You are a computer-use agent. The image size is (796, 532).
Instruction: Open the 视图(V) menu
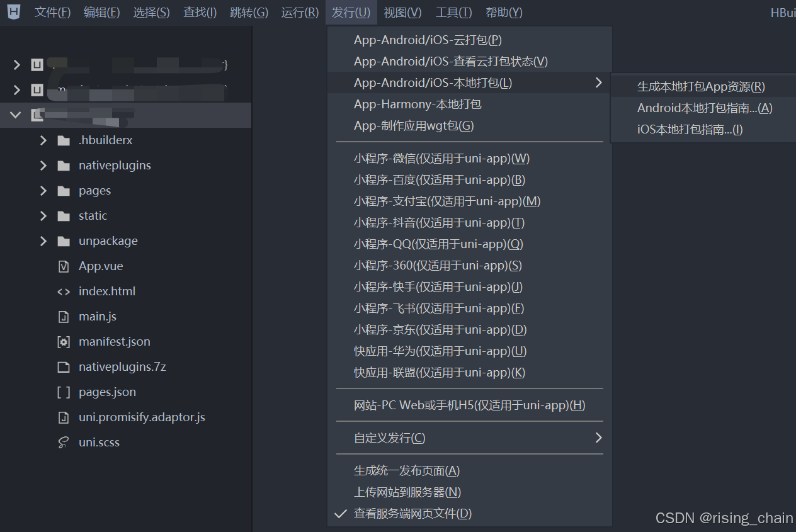(x=402, y=13)
